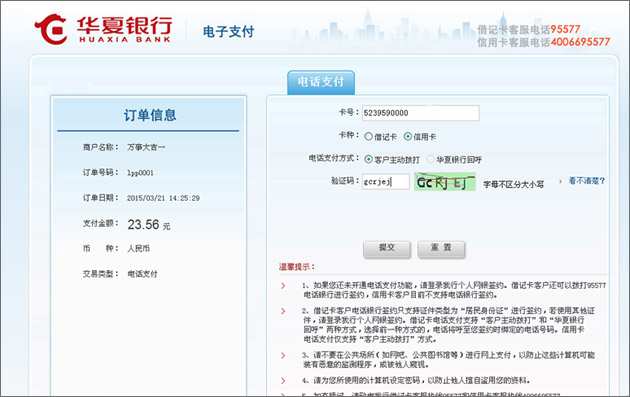This screenshot has height=397, width=630.
Task: Click order number 1pp0001
Action: [140, 173]
